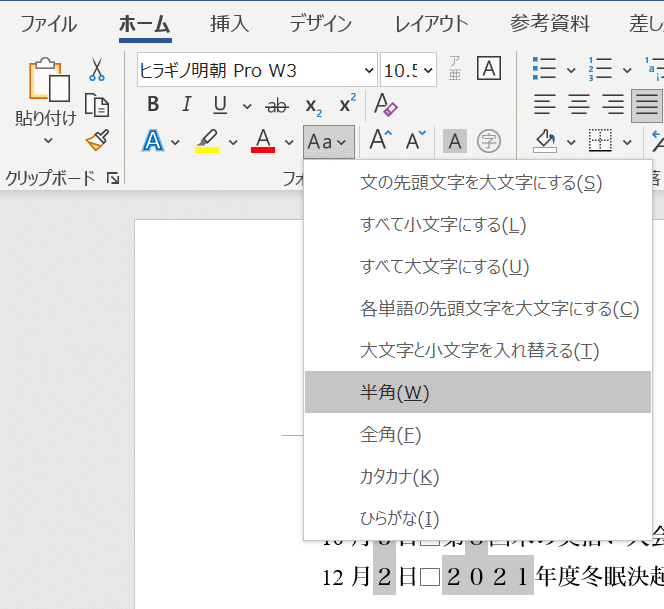664x609 pixels.
Task: Click the highlighted ２０２１ text in document
Action: (487, 577)
